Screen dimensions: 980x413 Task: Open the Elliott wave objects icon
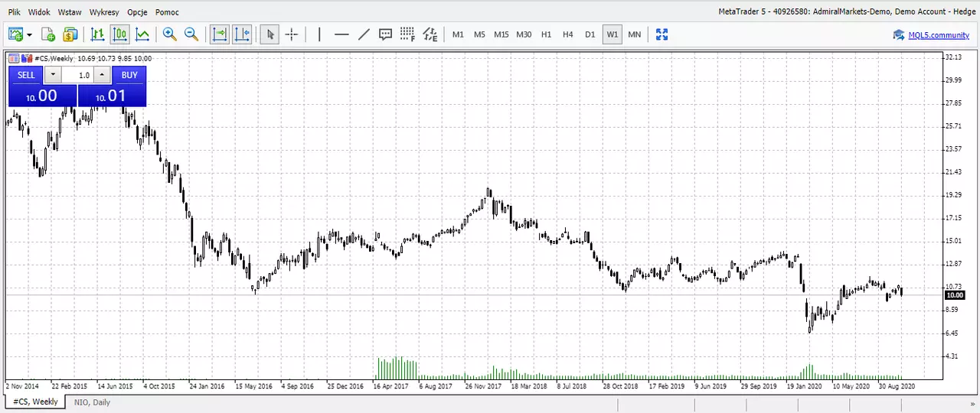tap(430, 34)
